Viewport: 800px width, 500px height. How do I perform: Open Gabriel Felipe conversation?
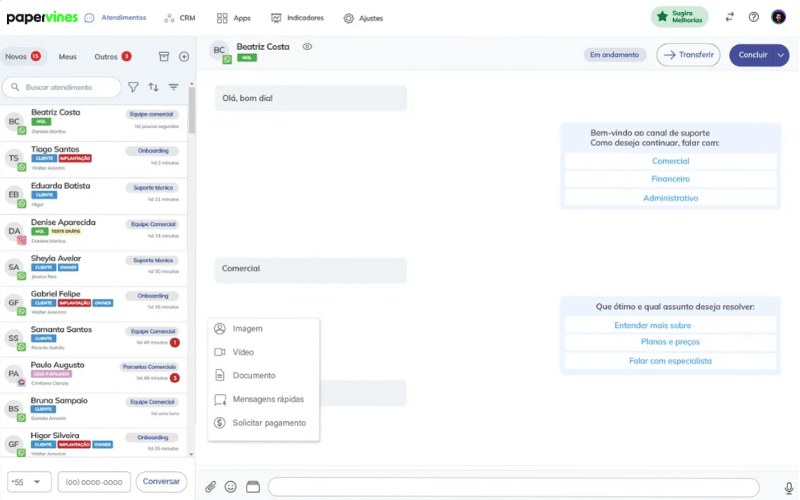[94, 304]
